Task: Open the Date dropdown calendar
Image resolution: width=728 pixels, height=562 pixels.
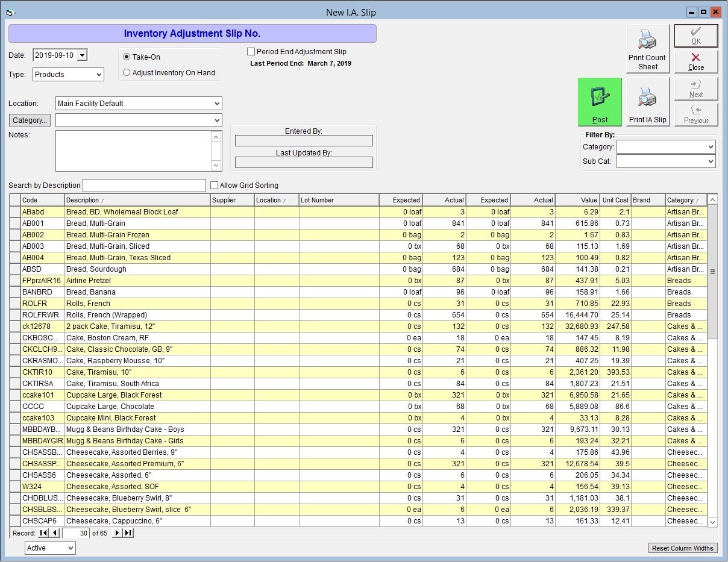Action: (x=82, y=55)
